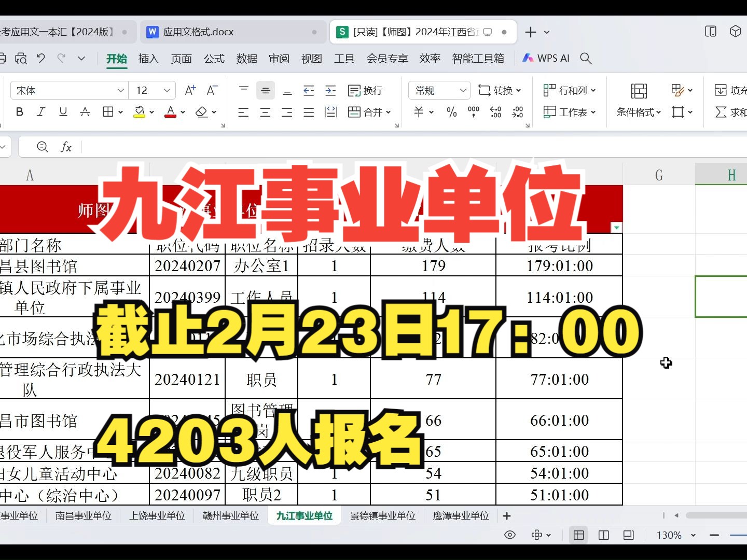Switch to 应用文格式.docx document tab
Viewport: 747px width, 560px height.
click(x=232, y=32)
